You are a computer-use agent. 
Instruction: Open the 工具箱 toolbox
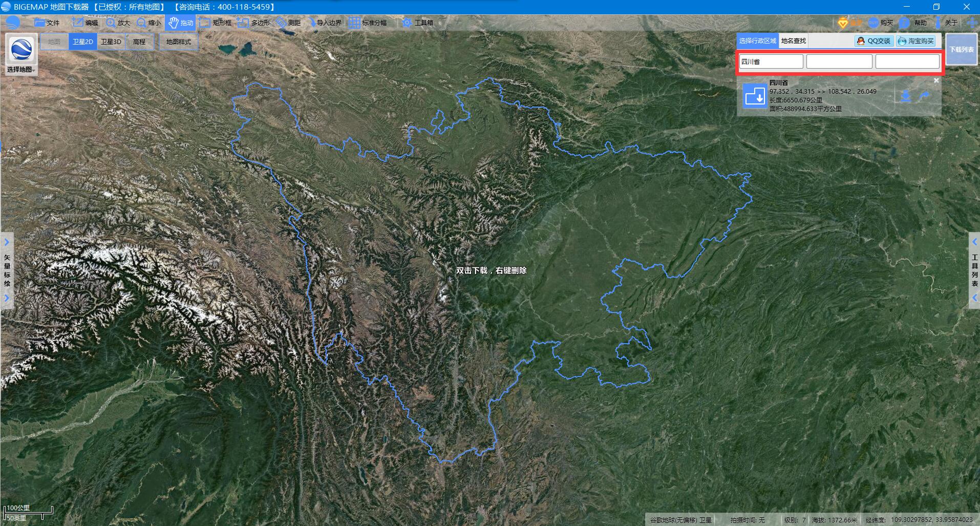pyautogui.click(x=418, y=23)
